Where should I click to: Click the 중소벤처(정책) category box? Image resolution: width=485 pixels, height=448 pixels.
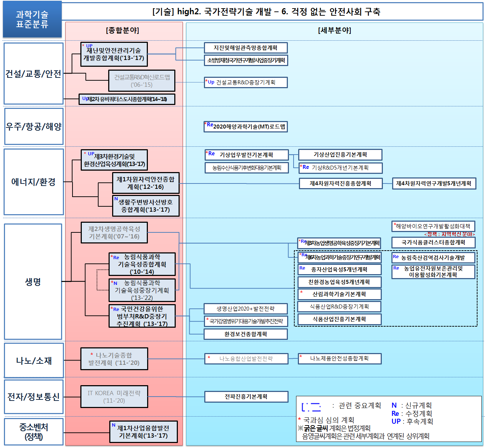(34, 432)
